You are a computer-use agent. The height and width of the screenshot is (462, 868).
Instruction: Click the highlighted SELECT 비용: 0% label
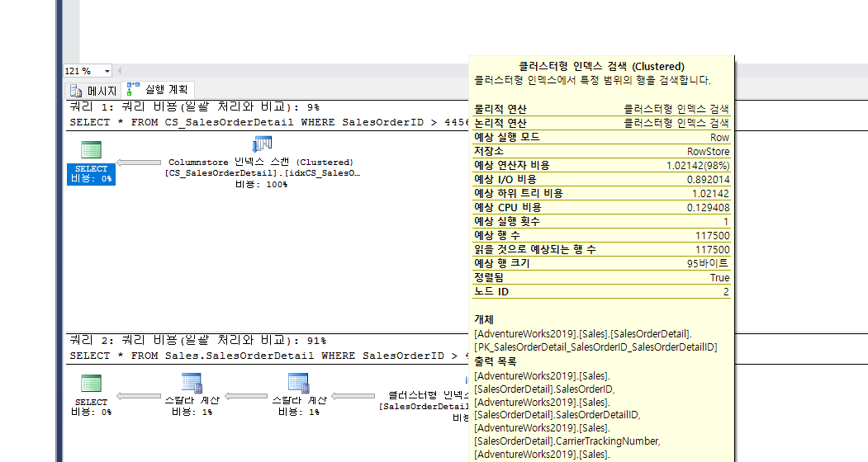click(92, 174)
